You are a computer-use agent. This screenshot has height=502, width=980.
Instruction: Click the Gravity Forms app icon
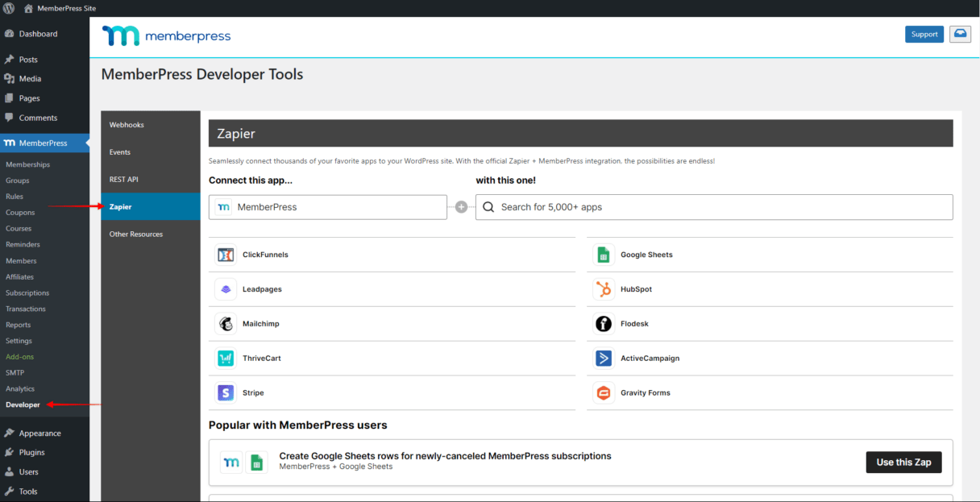(604, 393)
